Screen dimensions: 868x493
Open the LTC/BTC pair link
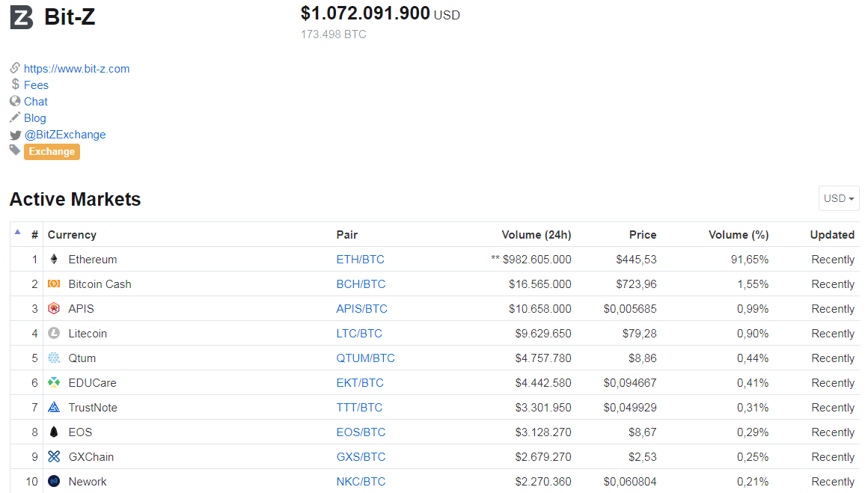pyautogui.click(x=359, y=334)
